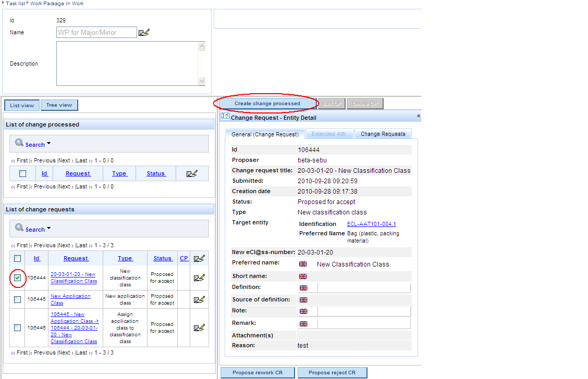Expand Search dropdown in change requests list
The height and width of the screenshot is (379, 588).
point(48,229)
